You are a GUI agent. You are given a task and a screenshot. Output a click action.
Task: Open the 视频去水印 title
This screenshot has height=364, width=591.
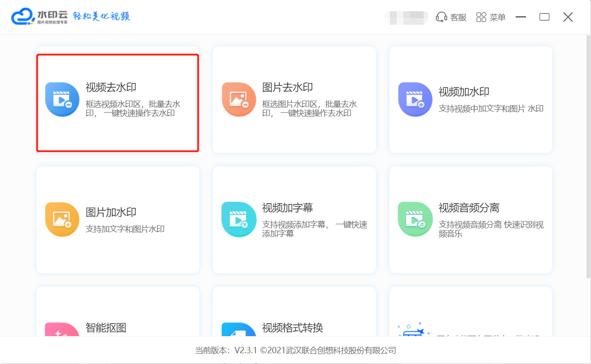click(111, 88)
